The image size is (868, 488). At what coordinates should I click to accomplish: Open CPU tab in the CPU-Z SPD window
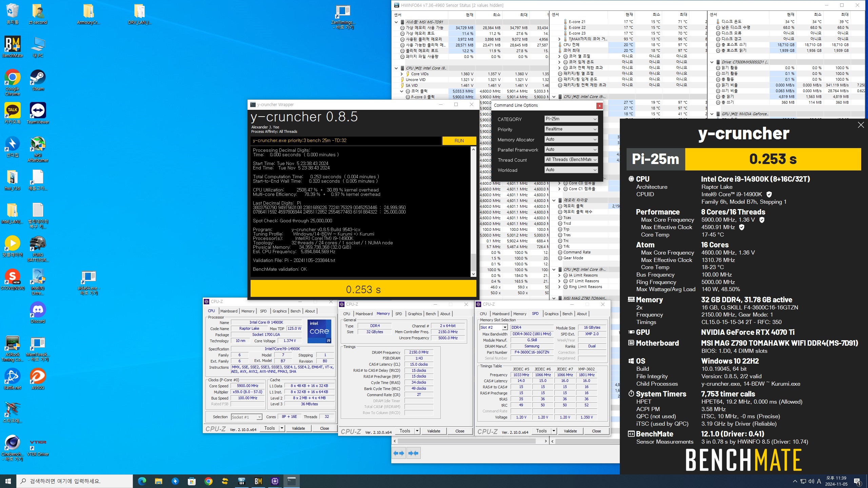[483, 314]
